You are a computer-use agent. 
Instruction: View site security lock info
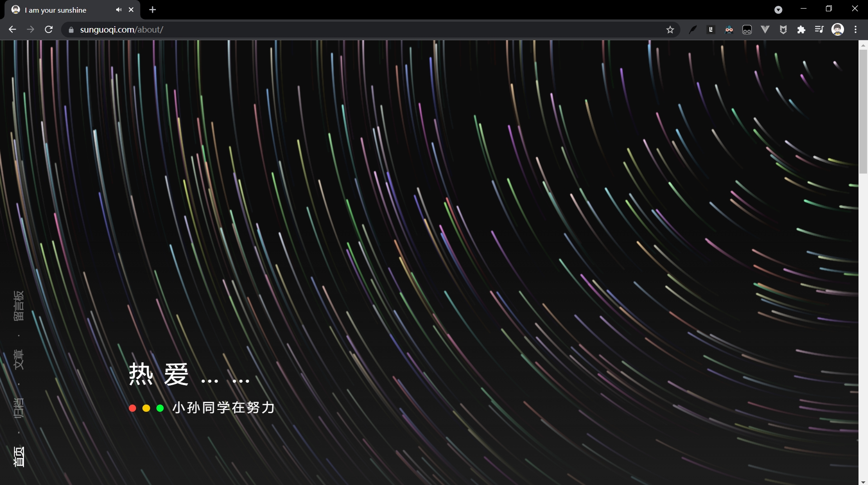click(x=71, y=30)
